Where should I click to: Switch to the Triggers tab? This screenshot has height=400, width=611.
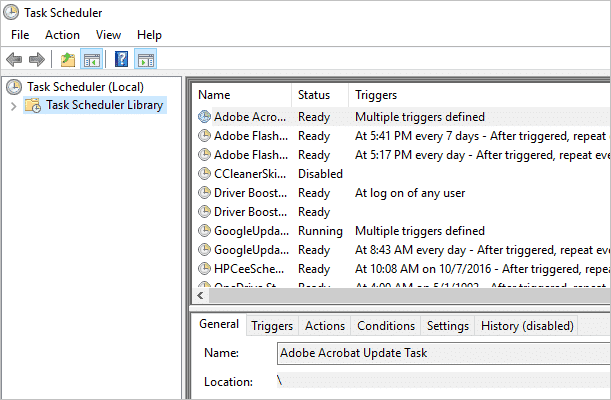coord(272,326)
